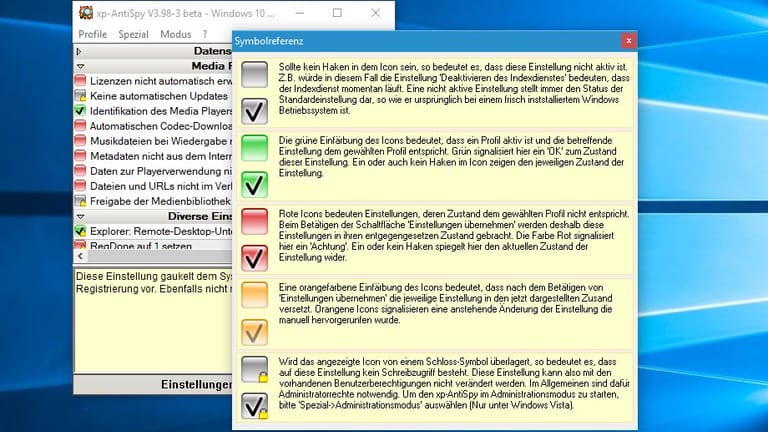Click the 'Die grüne Einfärbung' explanation text

[451, 157]
